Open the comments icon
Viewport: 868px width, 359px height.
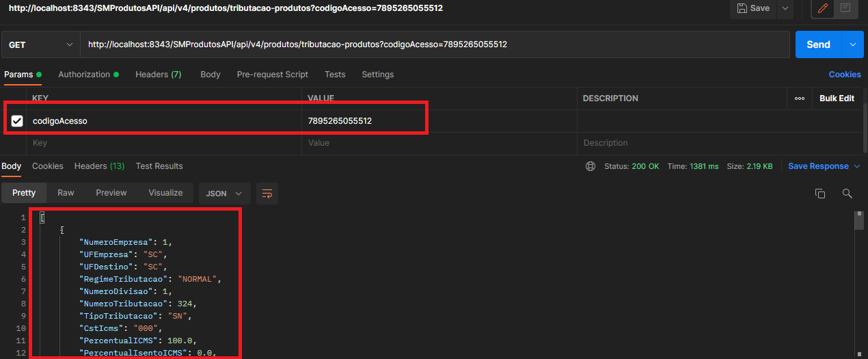pos(845,8)
